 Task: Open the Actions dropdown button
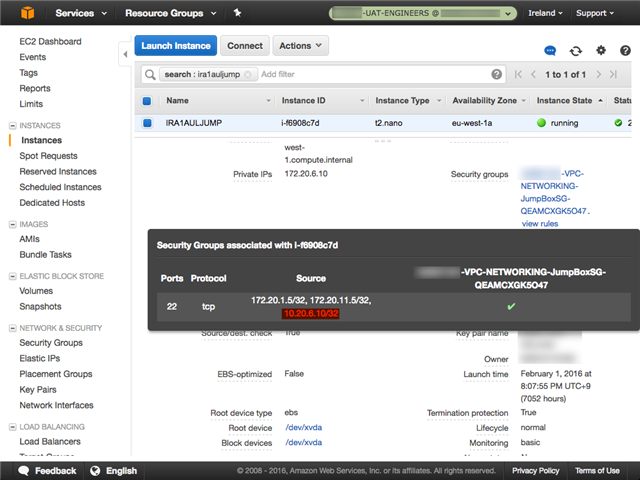coord(300,46)
